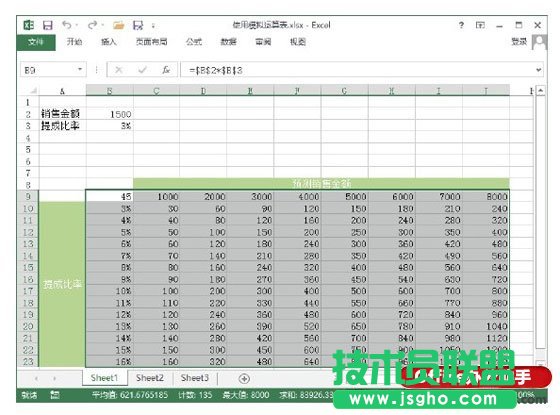
Task: Select column C header
Action: click(x=156, y=91)
